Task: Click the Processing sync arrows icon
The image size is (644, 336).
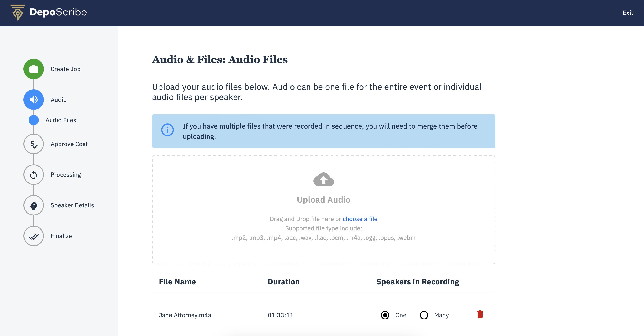Action: coord(33,175)
